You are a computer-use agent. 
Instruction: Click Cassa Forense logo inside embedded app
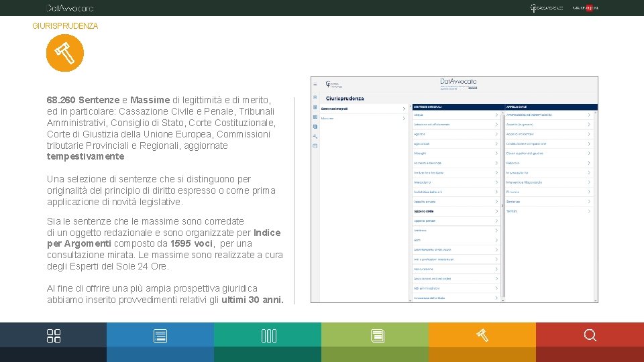(x=333, y=84)
